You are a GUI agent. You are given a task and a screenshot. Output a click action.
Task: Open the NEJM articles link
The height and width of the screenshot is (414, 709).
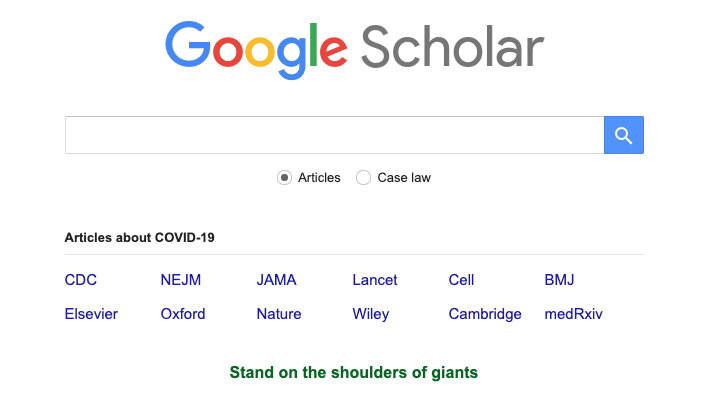180,280
